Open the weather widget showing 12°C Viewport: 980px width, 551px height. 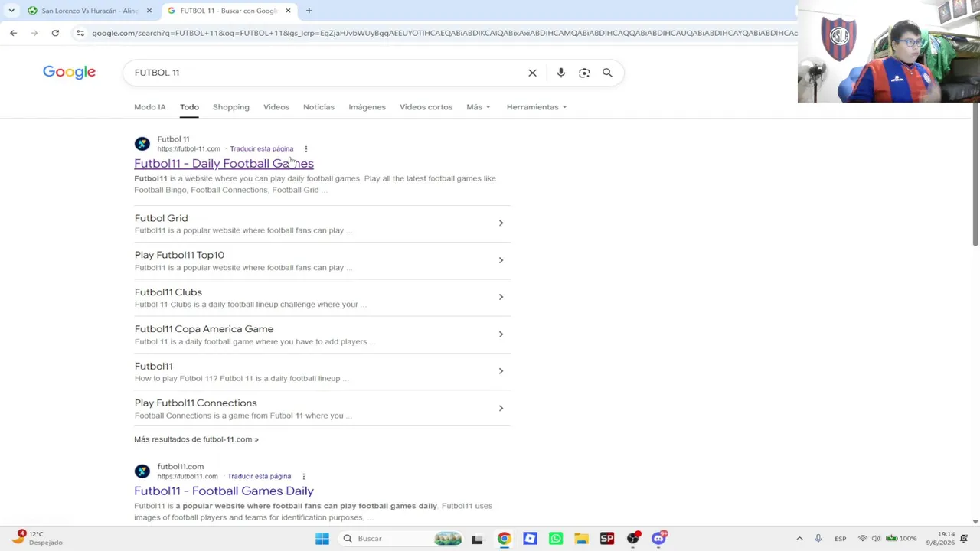pos(37,538)
